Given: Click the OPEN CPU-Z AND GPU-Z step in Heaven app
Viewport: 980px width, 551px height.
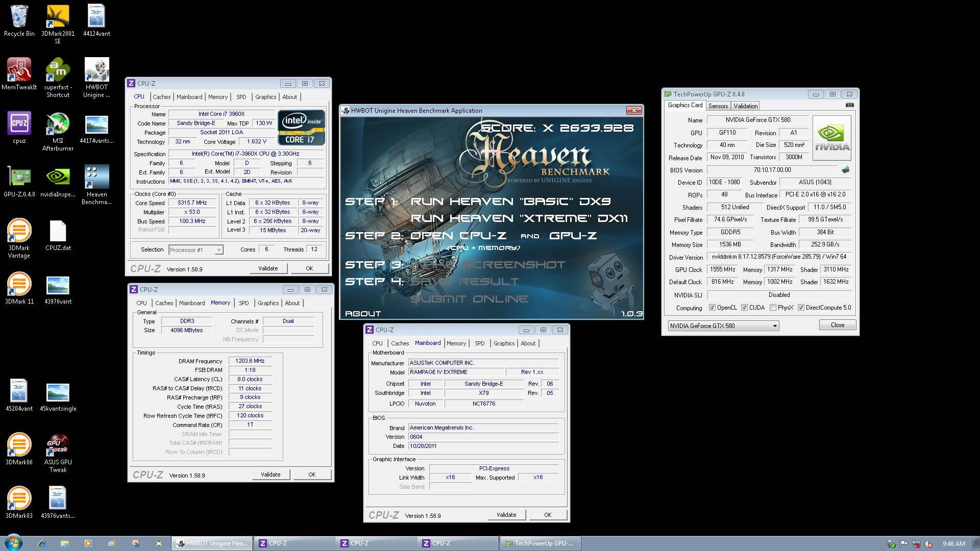Looking at the screenshot, I should pos(504,236).
